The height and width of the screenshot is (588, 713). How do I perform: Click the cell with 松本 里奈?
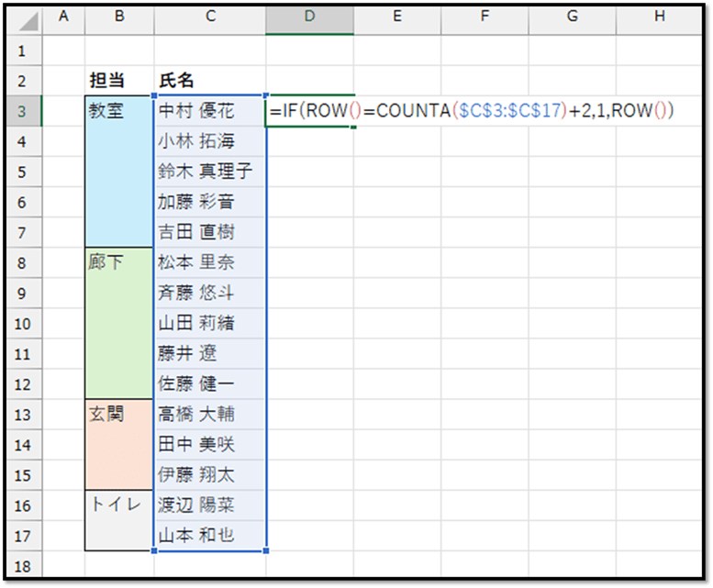[210, 262]
